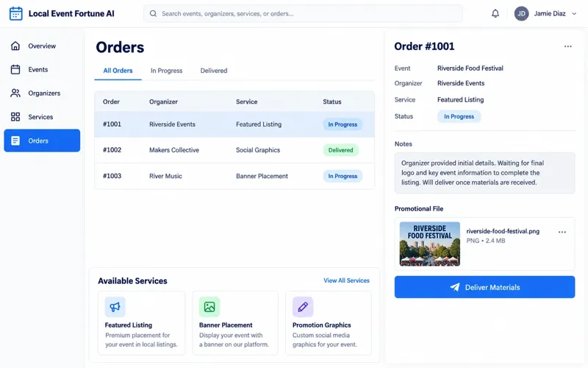Click the Organizer column header
Screen dimensions: 588x368
pos(163,102)
